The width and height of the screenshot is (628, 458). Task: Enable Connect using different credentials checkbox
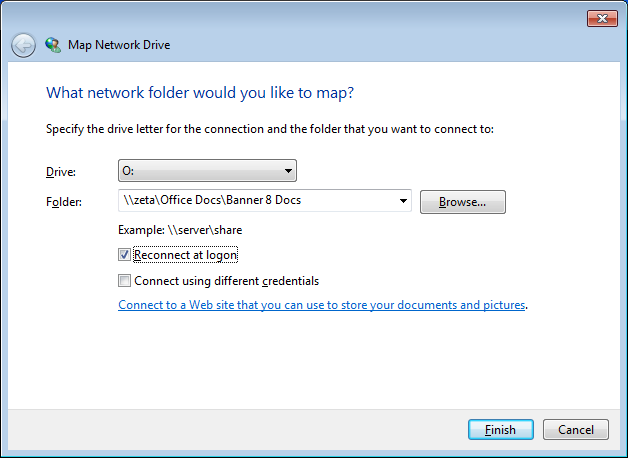tap(124, 281)
